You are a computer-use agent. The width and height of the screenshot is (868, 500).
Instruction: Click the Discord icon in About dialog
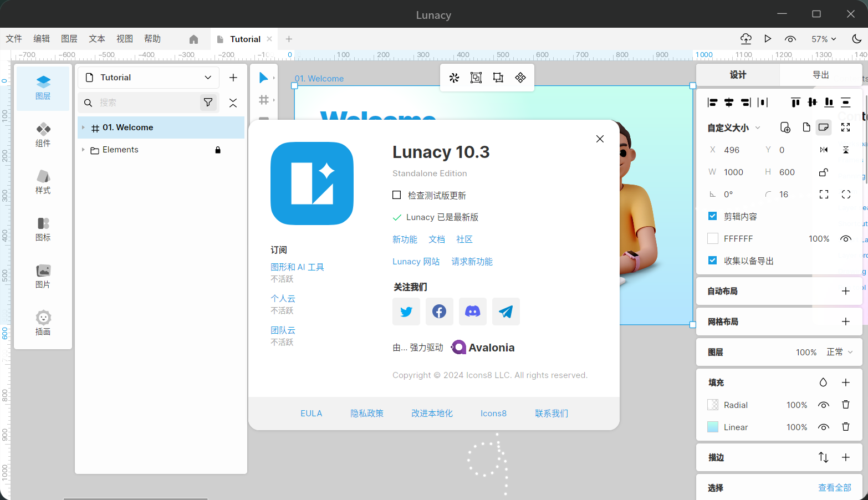point(472,312)
